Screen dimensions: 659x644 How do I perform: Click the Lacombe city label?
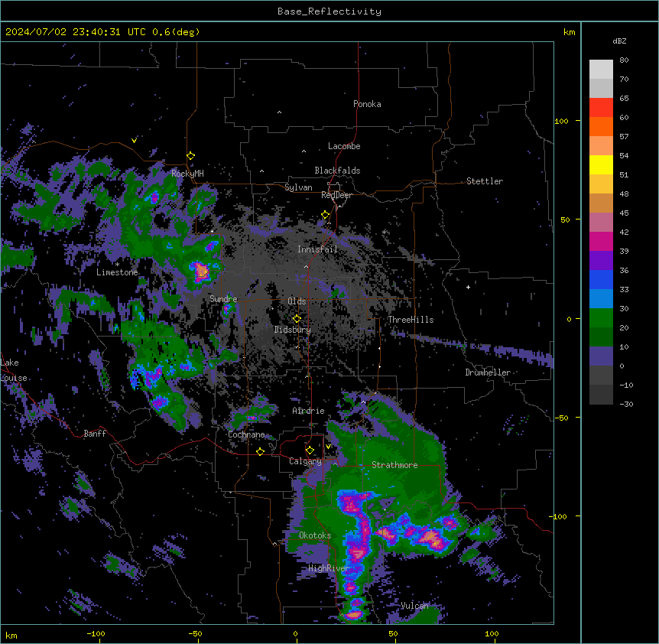tap(344, 146)
